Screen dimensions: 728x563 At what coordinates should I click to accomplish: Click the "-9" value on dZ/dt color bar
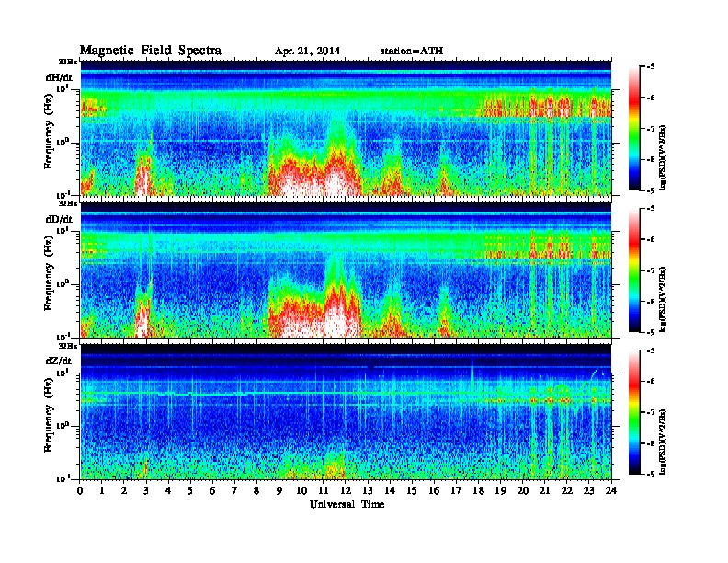(x=651, y=474)
